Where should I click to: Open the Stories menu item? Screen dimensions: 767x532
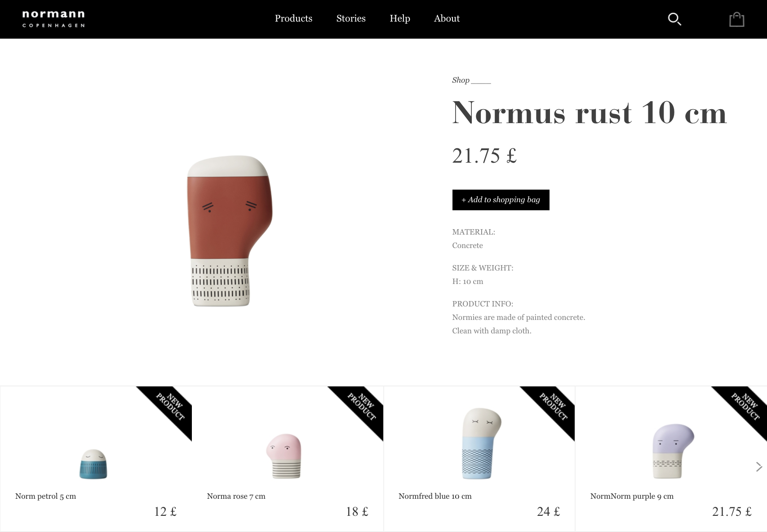click(351, 18)
